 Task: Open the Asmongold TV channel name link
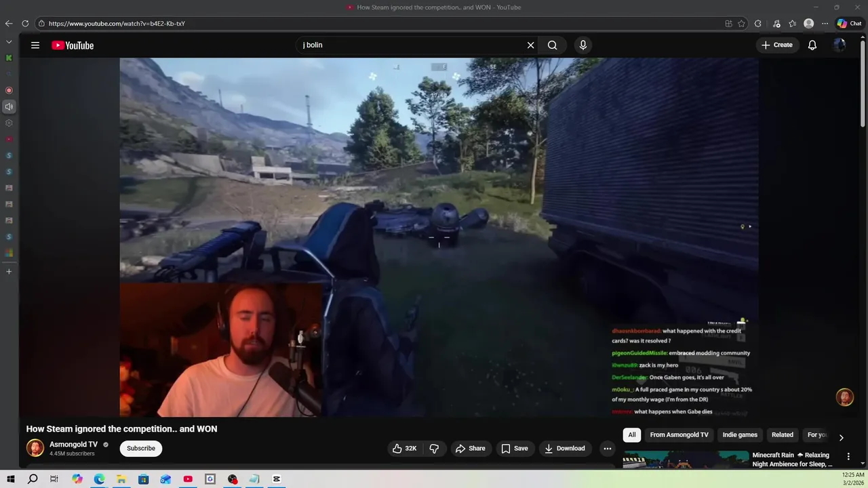(x=73, y=445)
